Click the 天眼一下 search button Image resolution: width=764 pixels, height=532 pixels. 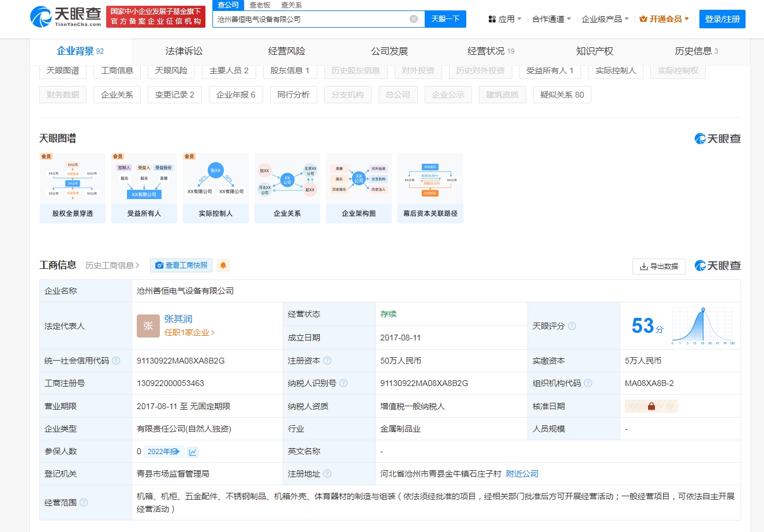coord(445,19)
